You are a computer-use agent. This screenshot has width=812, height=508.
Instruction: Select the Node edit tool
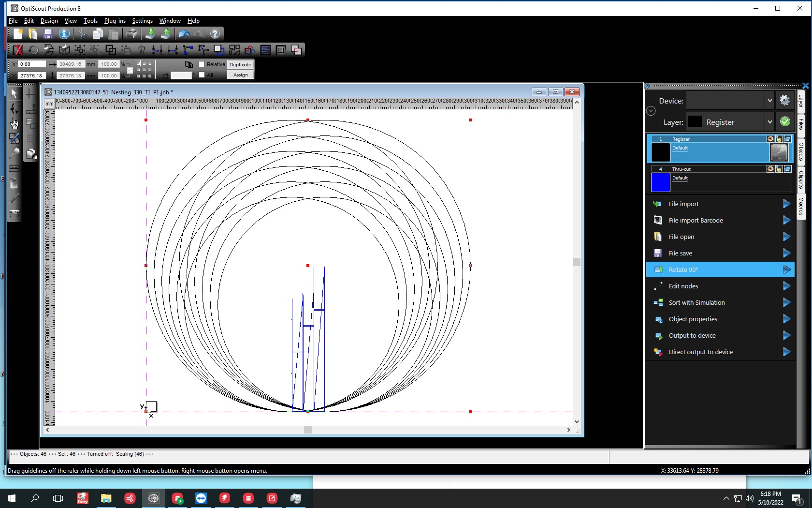coord(14,108)
